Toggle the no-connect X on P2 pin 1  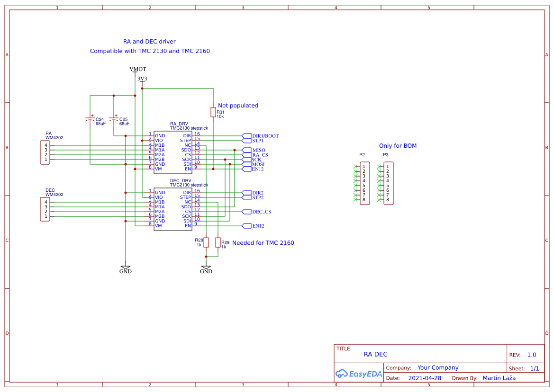(x=356, y=166)
